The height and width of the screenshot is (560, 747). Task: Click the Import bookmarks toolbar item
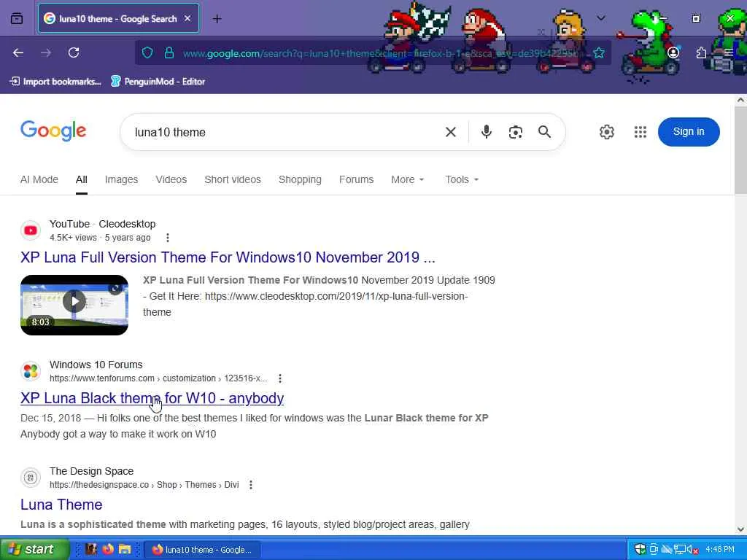point(55,82)
